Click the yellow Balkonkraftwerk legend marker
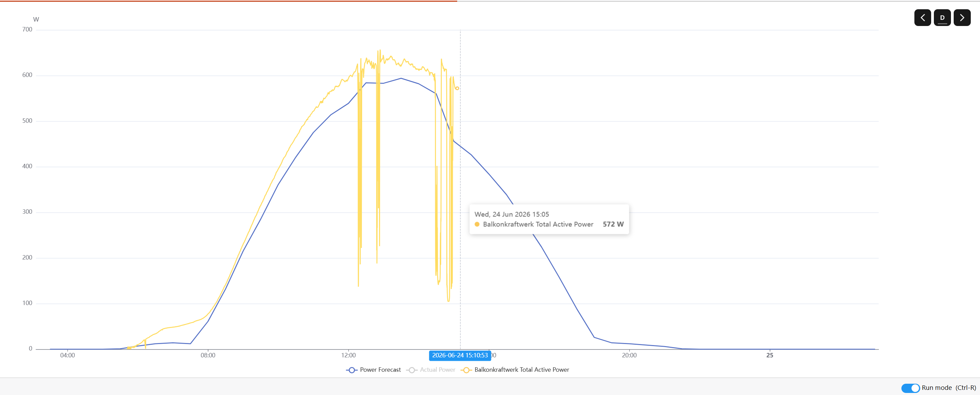Image resolution: width=980 pixels, height=395 pixels. [466, 370]
